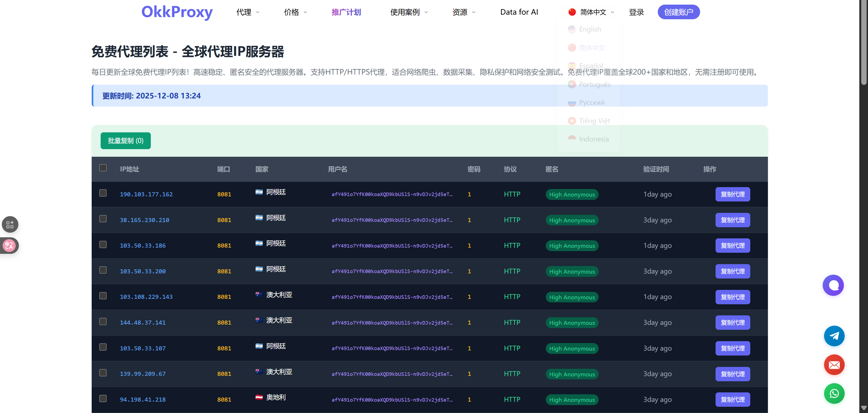Open the purple live chat bubble
Viewport: 868px width, 413px height.
[833, 285]
